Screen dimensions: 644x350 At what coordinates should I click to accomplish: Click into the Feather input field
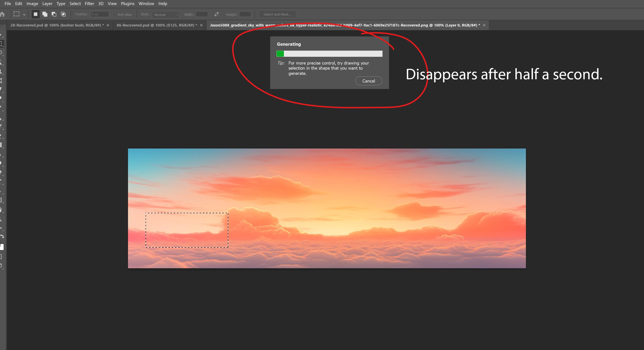click(100, 14)
